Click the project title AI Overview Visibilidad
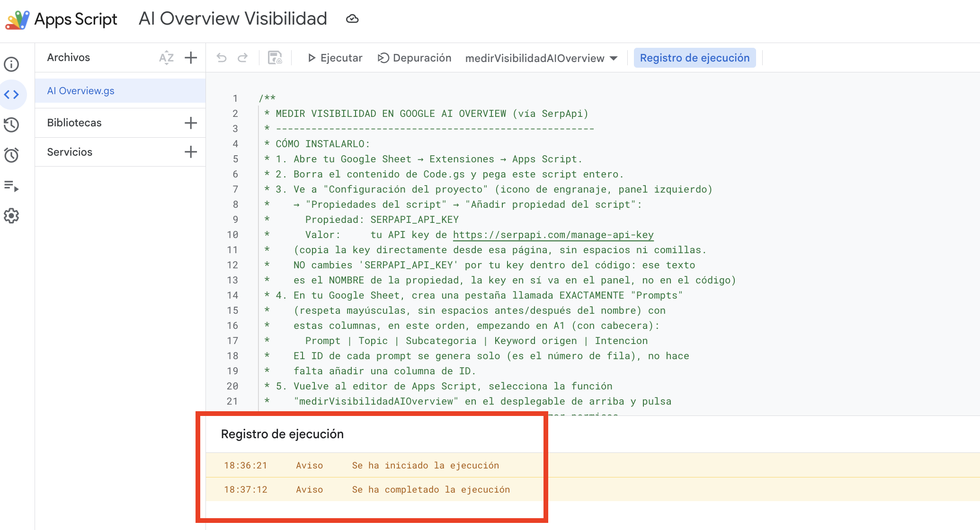This screenshot has height=530, width=980. 233,18
